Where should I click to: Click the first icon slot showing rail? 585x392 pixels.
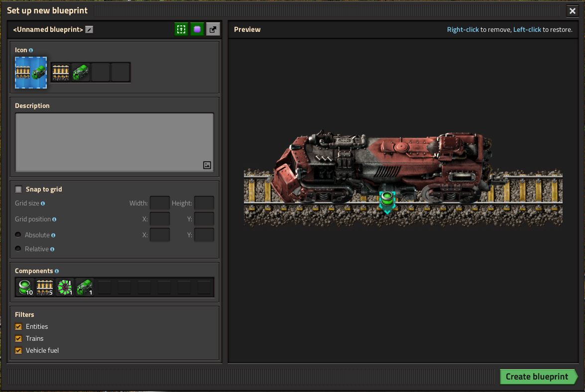click(60, 72)
